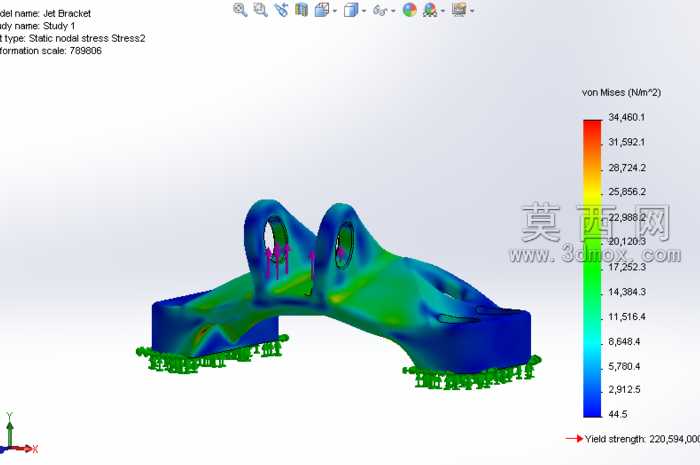Click green fixture symbols under left foot
The height and width of the screenshot is (465, 700).
pyautogui.click(x=212, y=354)
